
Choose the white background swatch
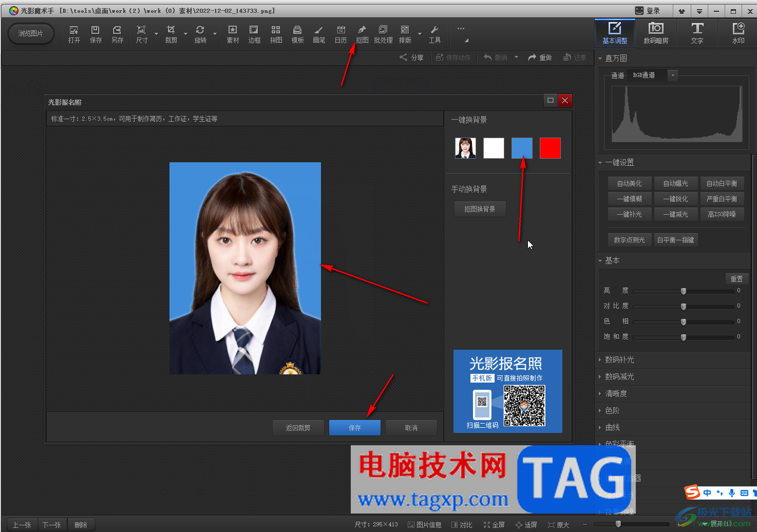[x=494, y=148]
